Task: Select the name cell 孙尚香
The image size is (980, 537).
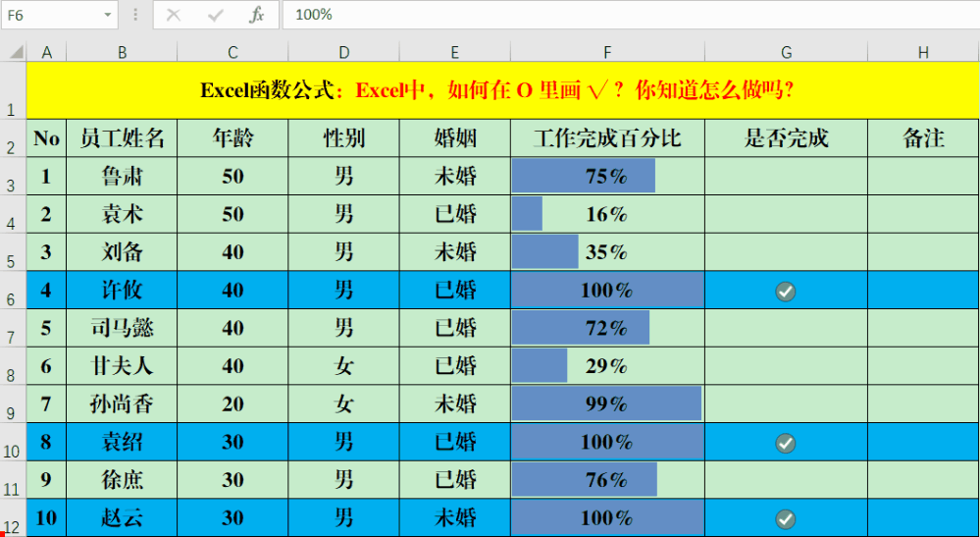Action: 122,403
